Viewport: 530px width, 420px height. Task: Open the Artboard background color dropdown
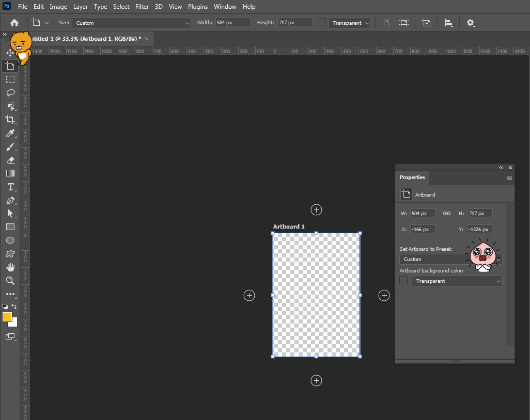click(x=457, y=281)
